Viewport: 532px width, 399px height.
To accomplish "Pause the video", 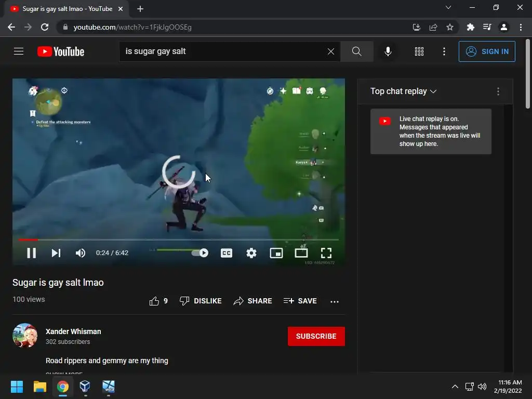I will click(32, 253).
